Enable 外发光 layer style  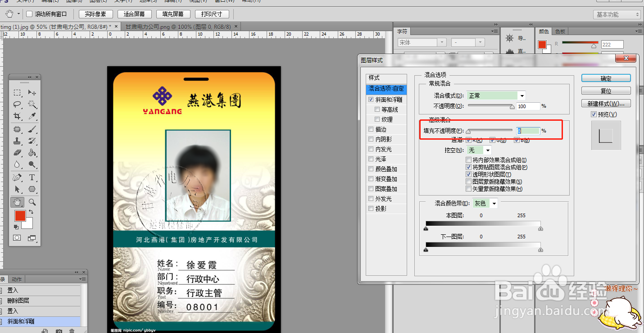[371, 199]
